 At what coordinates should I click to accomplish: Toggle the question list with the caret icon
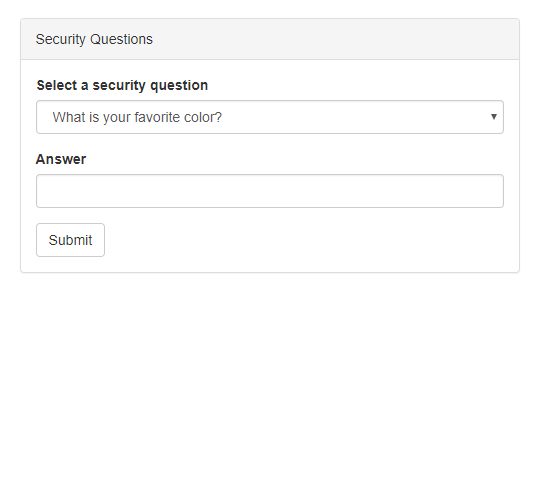pos(494,117)
